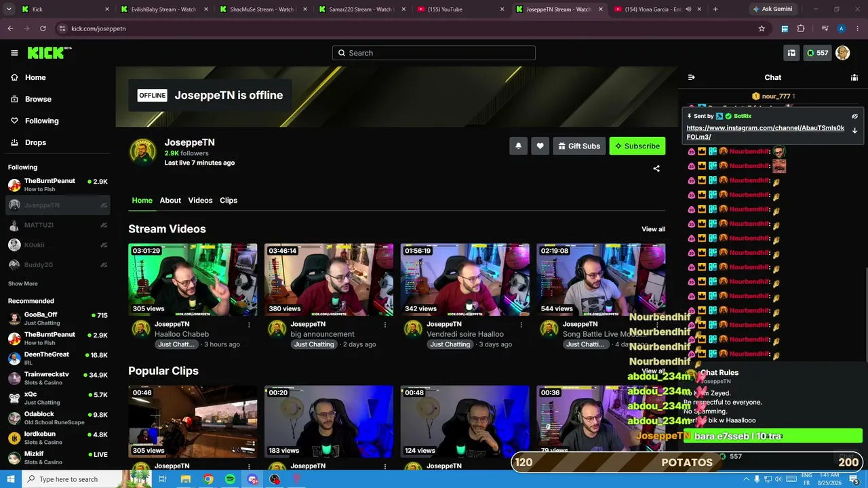Viewport: 868px width, 488px height.
Task: Open Spotify from the taskbar
Action: [x=230, y=479]
